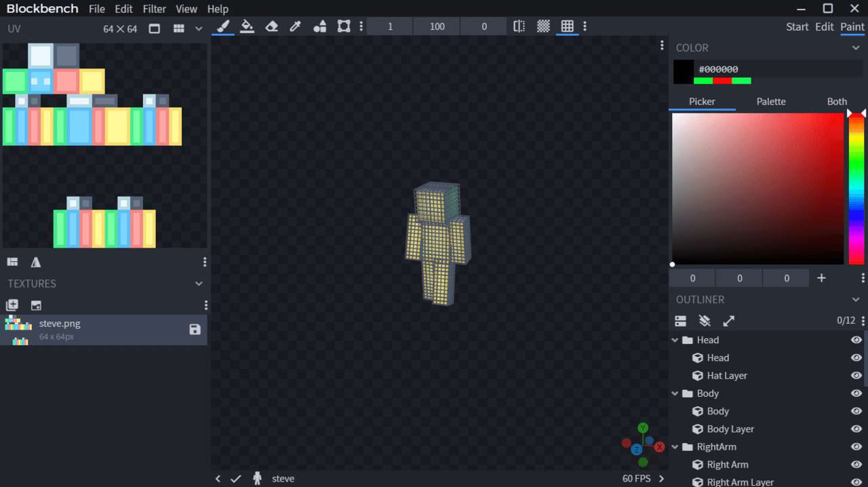Select the Paint Bucket fill tool

pyautogui.click(x=247, y=26)
